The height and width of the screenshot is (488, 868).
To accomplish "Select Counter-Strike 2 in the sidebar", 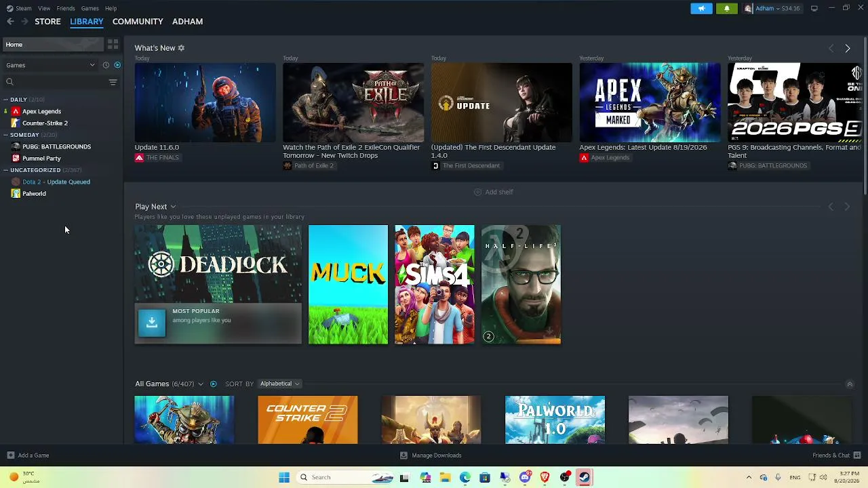I will [45, 123].
